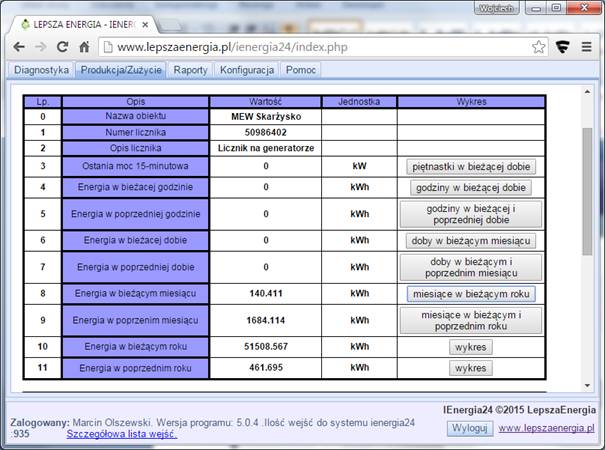The image size is (605, 450).
Task: Click 'Energia w poprzedniej godzinie' cell
Action: coord(135,214)
